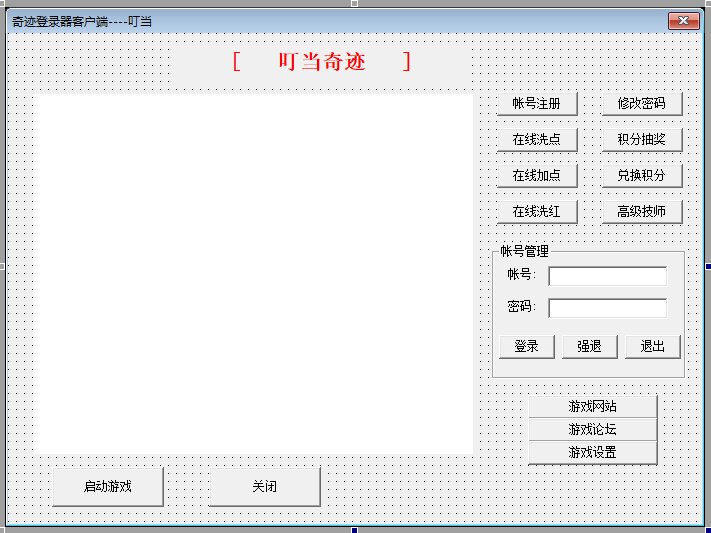711x533 pixels.
Task: Click the 在线加点 button
Action: coord(537,175)
